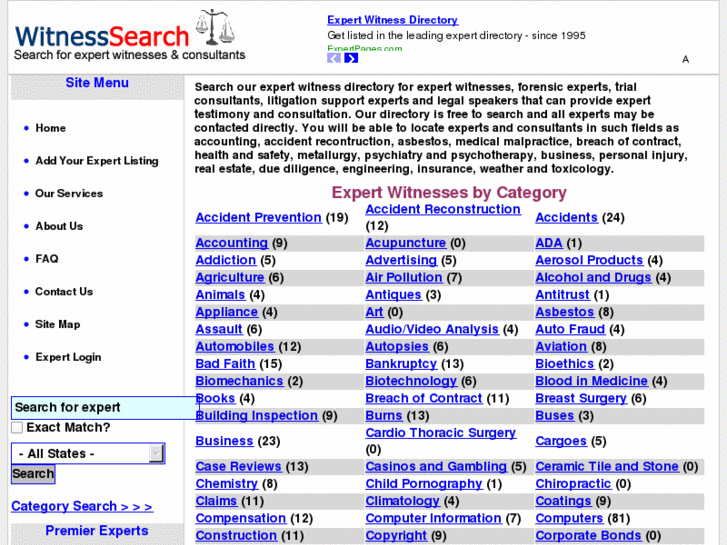Image resolution: width=727 pixels, height=545 pixels.
Task: Open Accident Reconstruction category
Action: tap(443, 209)
